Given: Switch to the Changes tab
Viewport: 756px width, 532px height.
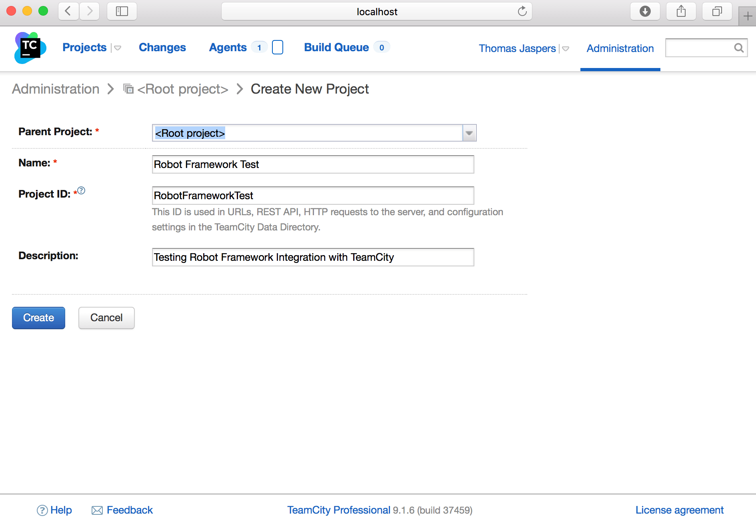Looking at the screenshot, I should pyautogui.click(x=162, y=47).
